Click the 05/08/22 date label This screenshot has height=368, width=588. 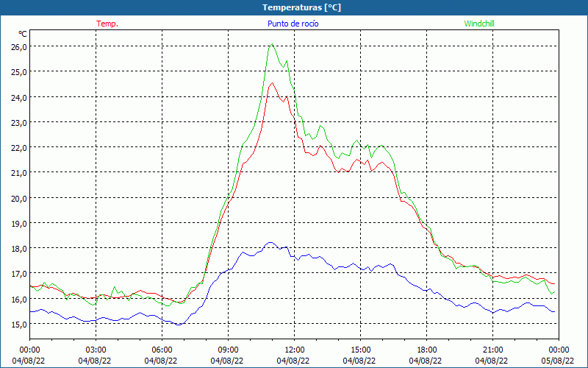click(x=558, y=361)
